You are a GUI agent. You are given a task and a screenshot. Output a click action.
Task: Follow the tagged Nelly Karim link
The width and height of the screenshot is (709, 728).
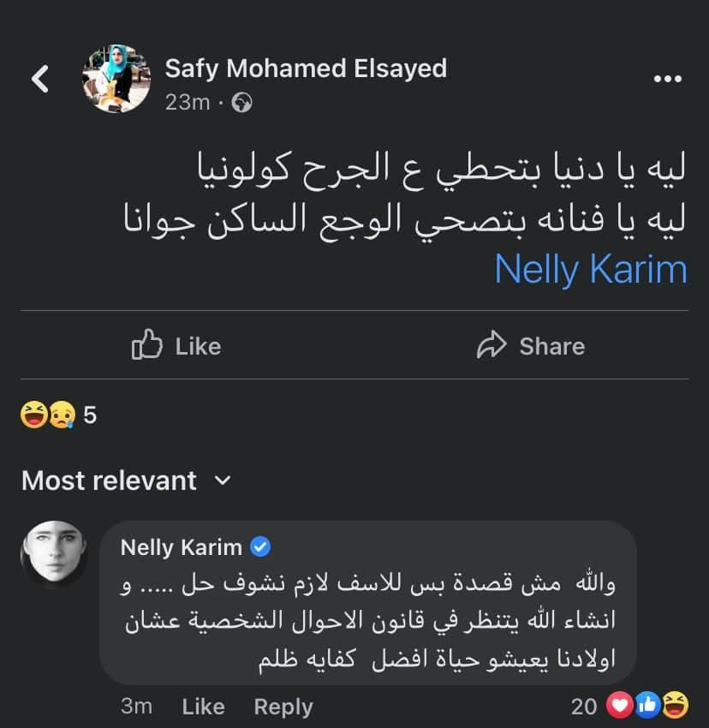pos(591,269)
